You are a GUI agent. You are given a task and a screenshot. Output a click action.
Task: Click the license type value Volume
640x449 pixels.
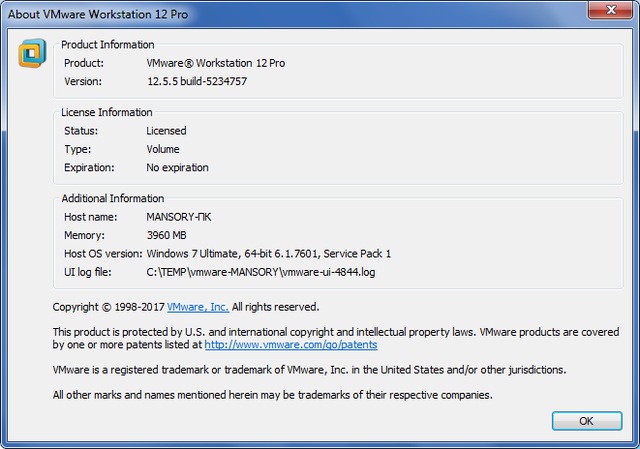(163, 149)
